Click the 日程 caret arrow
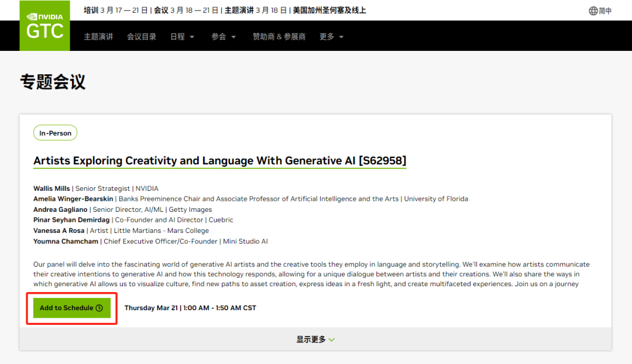Screen dimensions: 632x364 [192, 37]
